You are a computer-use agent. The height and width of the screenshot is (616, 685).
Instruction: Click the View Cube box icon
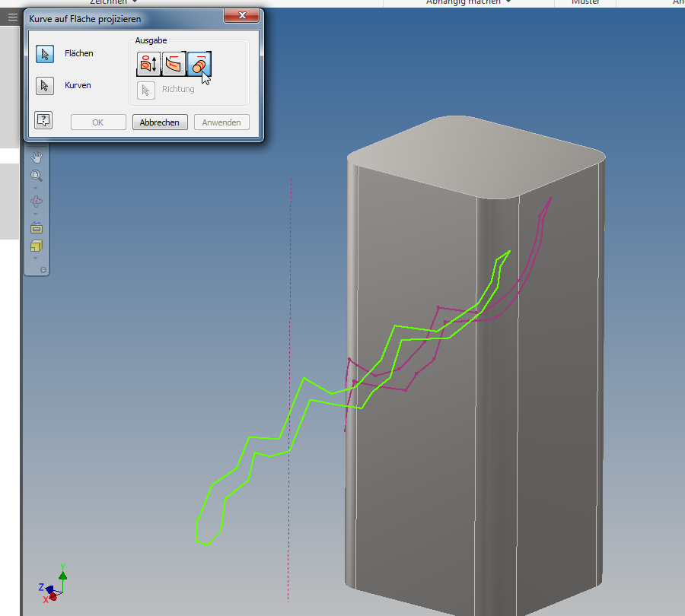[x=36, y=246]
